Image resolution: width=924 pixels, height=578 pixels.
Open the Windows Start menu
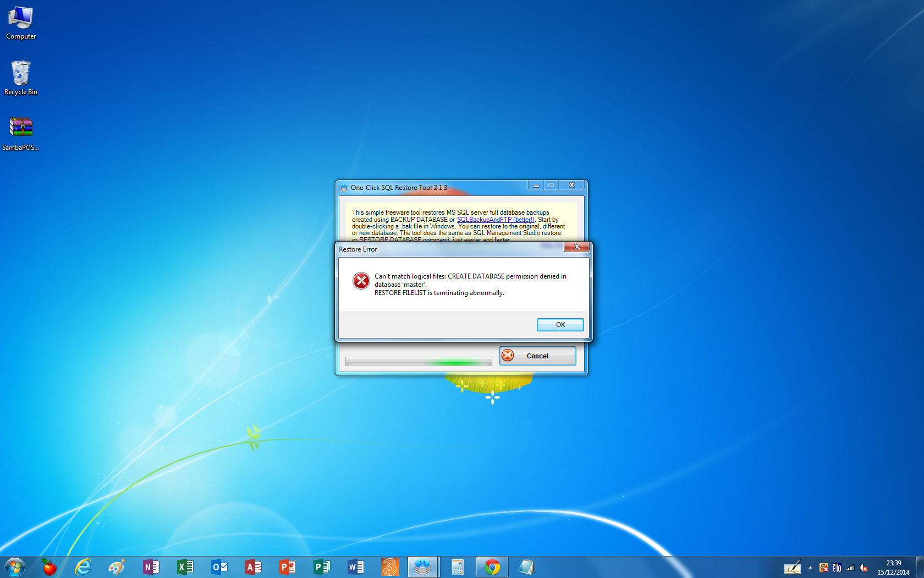[15, 567]
